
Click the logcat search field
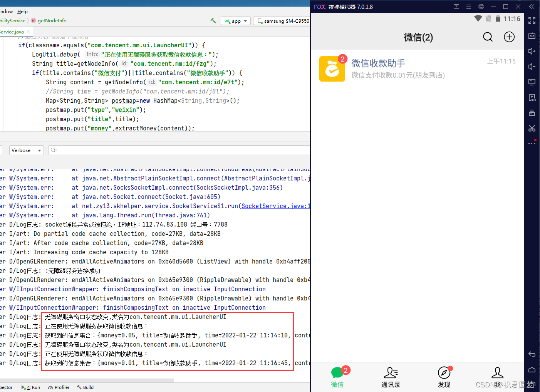coord(179,150)
